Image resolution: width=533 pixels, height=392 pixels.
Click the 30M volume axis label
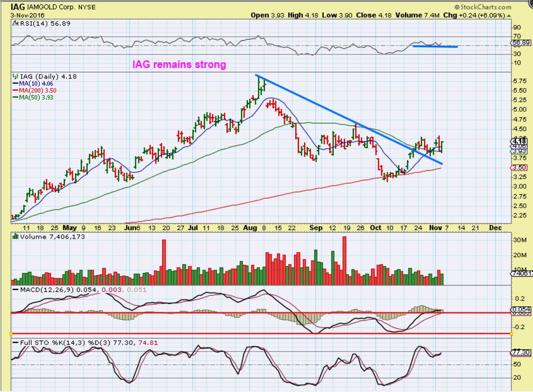coord(520,240)
